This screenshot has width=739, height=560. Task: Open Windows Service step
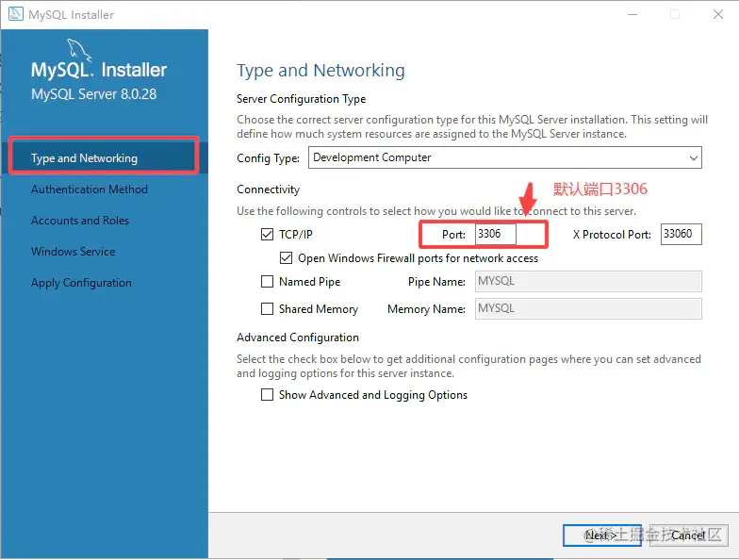point(74,251)
